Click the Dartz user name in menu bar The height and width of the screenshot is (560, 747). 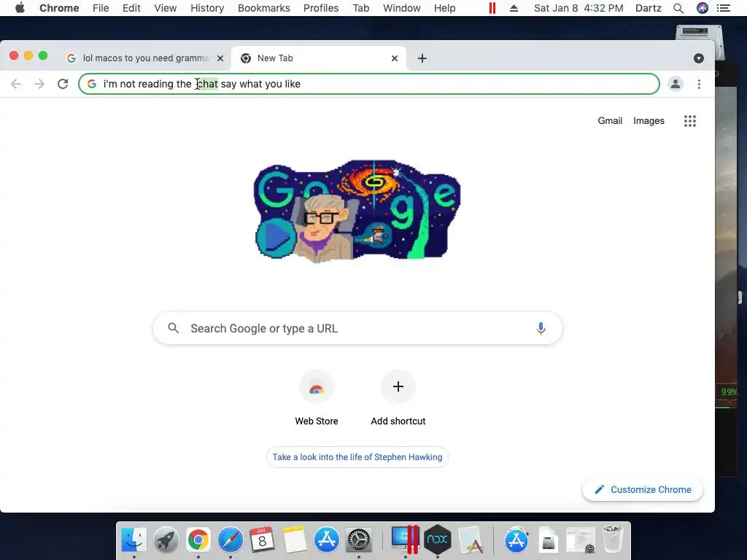click(649, 8)
